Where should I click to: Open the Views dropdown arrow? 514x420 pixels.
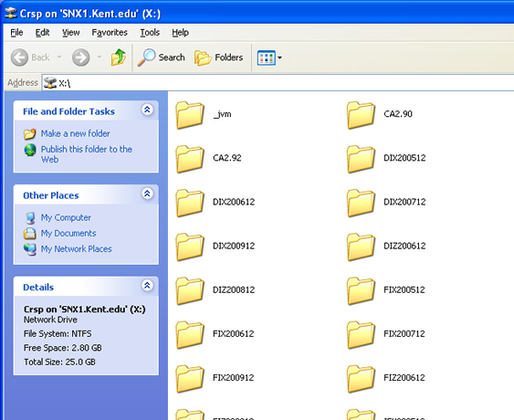pos(279,58)
